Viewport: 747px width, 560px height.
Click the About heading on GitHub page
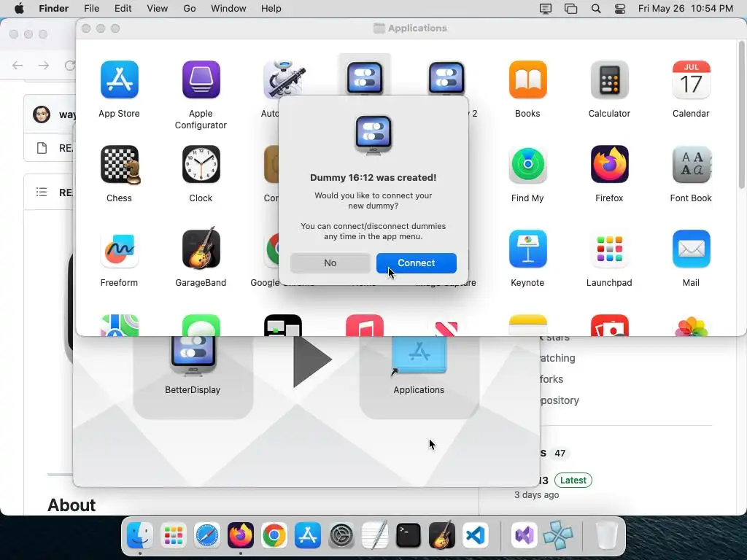click(71, 505)
